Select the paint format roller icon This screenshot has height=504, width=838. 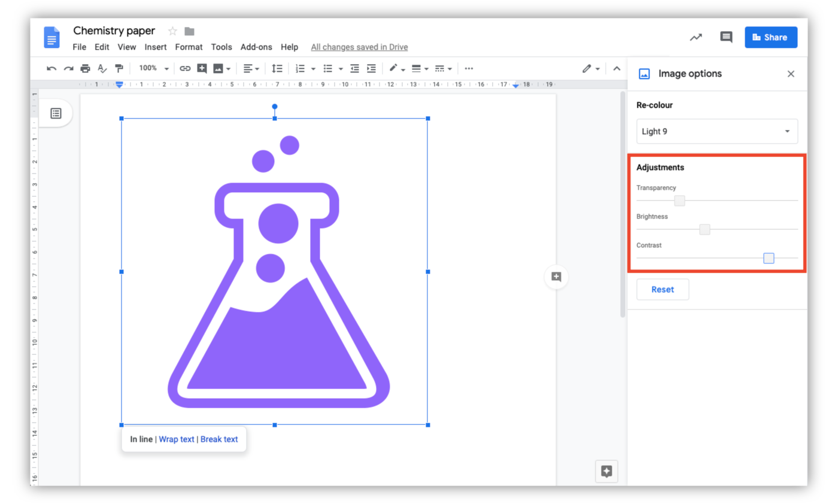[119, 69]
